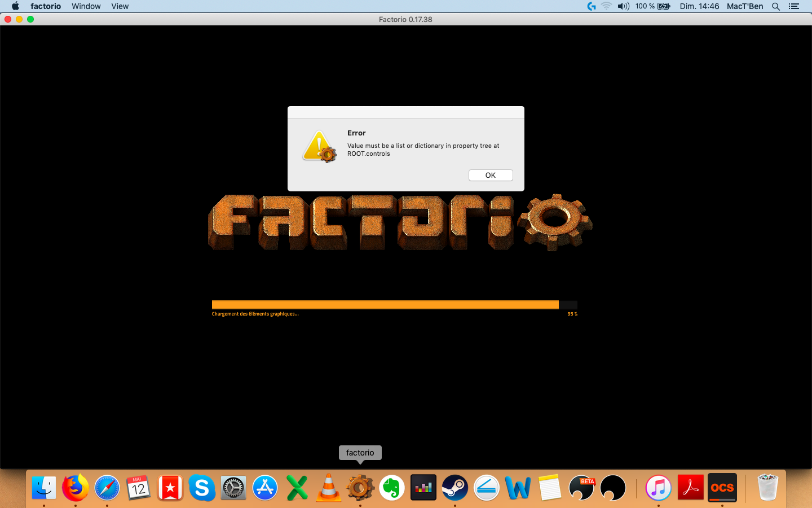
Task: Click OK in the Error dialog
Action: (491, 175)
